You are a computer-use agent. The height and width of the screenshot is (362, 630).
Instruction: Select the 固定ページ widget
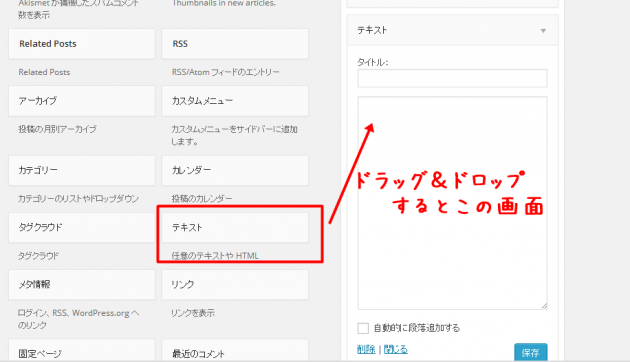tap(82, 351)
